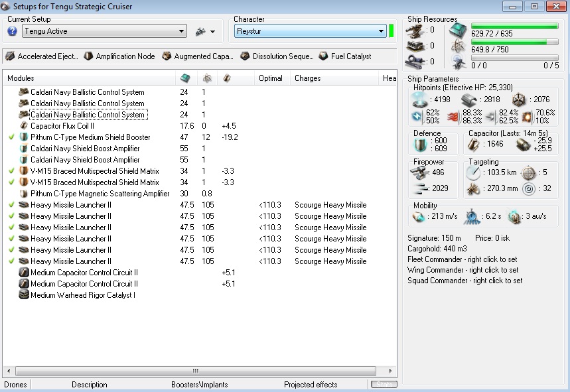Click the missile volley damage icon
This screenshot has width=570, height=392.
click(x=421, y=188)
